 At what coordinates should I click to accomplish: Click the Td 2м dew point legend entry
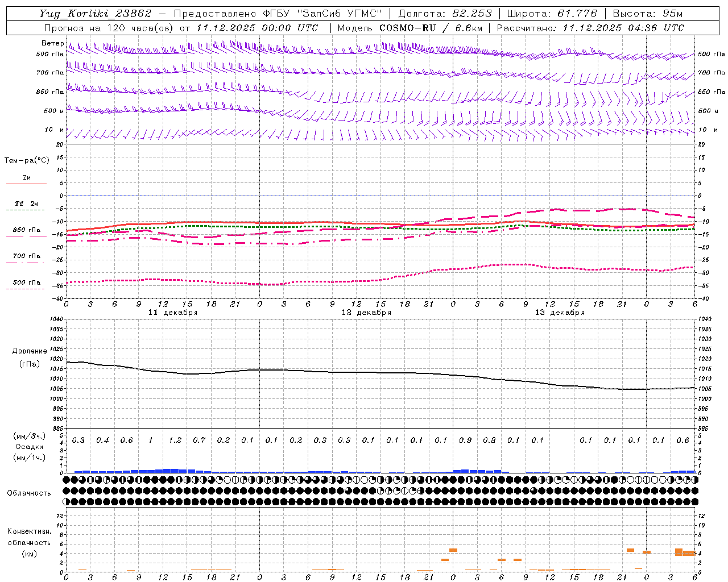26,203
